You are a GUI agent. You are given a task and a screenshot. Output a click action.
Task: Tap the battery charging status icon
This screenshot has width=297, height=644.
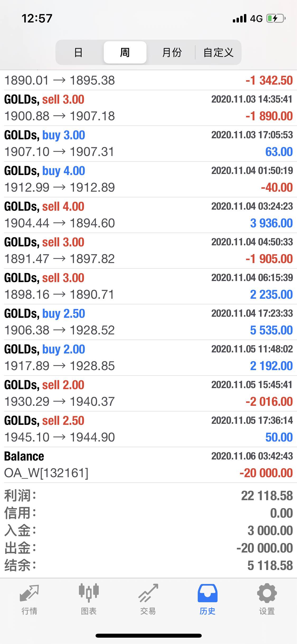pos(276,19)
